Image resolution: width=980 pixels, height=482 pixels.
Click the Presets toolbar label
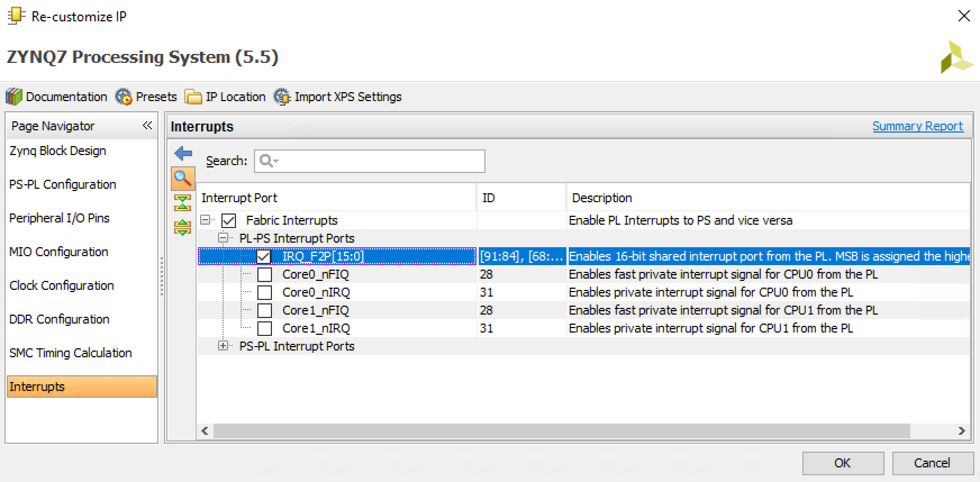click(156, 97)
